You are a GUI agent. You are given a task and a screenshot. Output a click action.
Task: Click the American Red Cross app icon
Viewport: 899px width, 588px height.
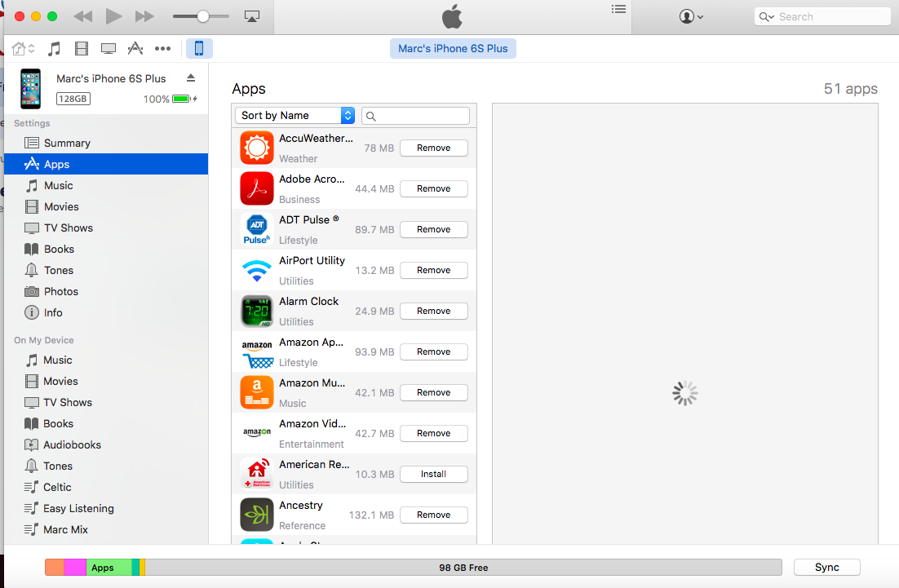point(257,474)
